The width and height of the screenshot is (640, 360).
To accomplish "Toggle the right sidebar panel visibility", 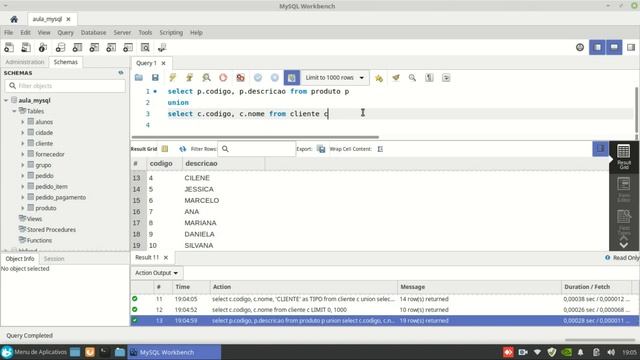I will [x=631, y=47].
